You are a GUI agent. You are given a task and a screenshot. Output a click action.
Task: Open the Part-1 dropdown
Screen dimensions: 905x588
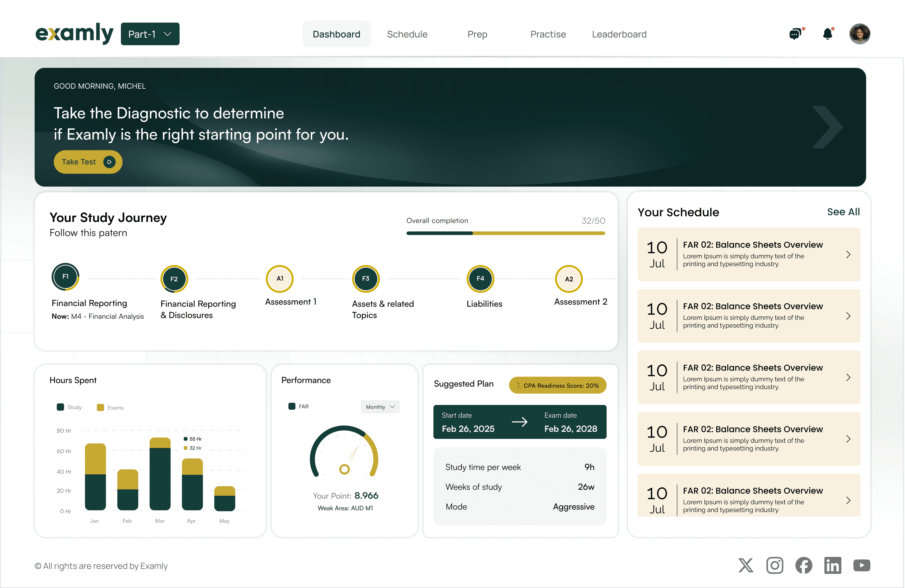click(150, 34)
